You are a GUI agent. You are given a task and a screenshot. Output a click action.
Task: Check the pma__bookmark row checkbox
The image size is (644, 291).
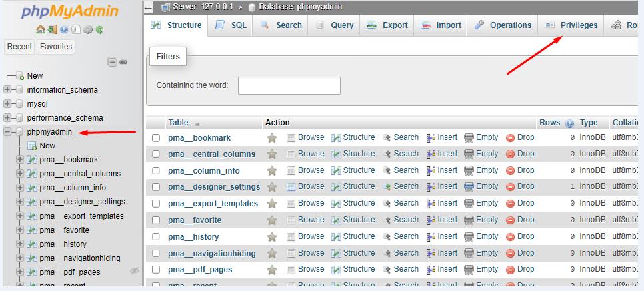[x=156, y=138]
